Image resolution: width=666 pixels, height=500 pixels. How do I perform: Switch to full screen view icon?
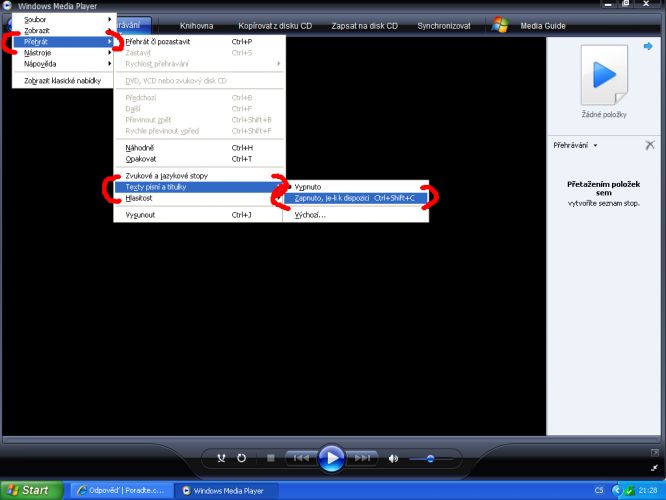(655, 452)
